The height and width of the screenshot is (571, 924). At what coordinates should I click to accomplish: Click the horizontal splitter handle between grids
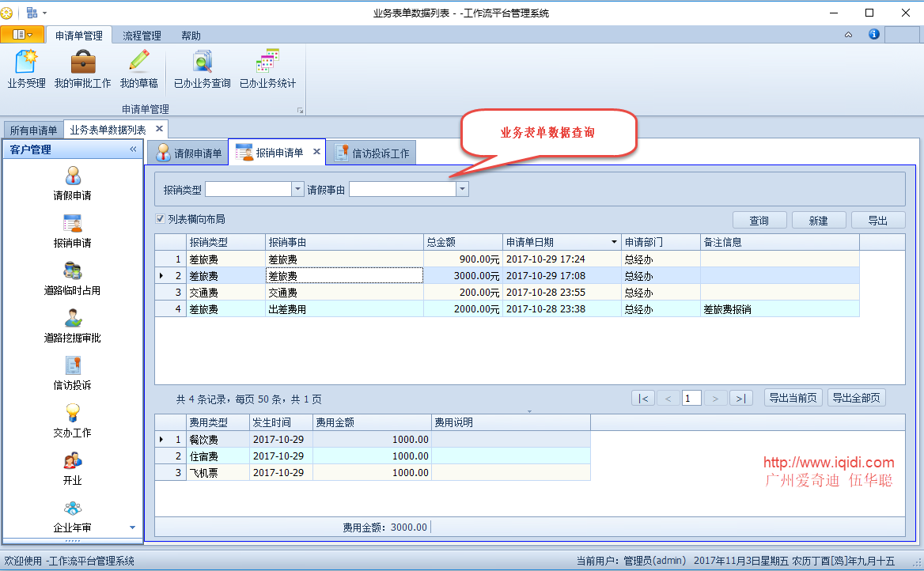(529, 411)
